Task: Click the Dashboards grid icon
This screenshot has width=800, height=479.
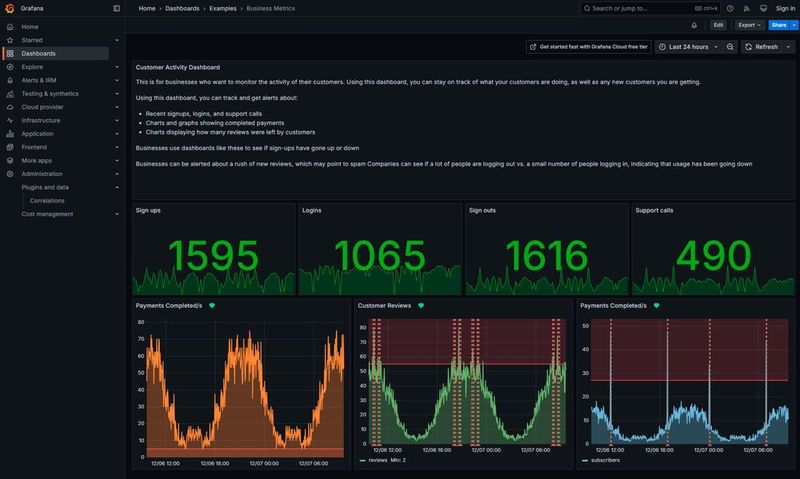Action: point(10,53)
